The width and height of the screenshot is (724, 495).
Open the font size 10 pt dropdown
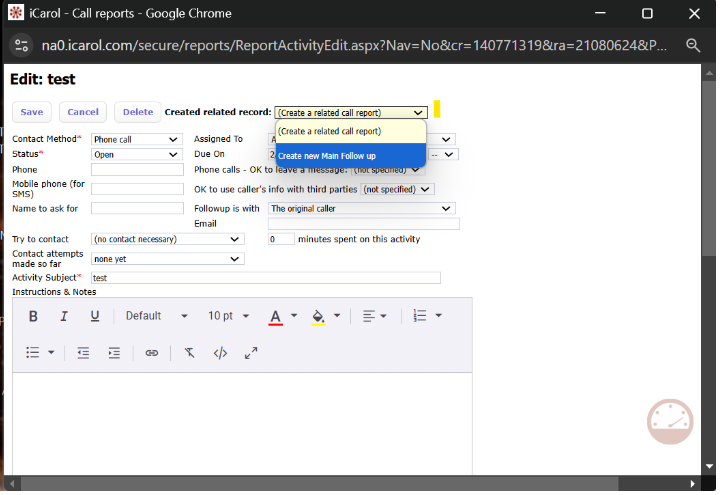coord(227,316)
